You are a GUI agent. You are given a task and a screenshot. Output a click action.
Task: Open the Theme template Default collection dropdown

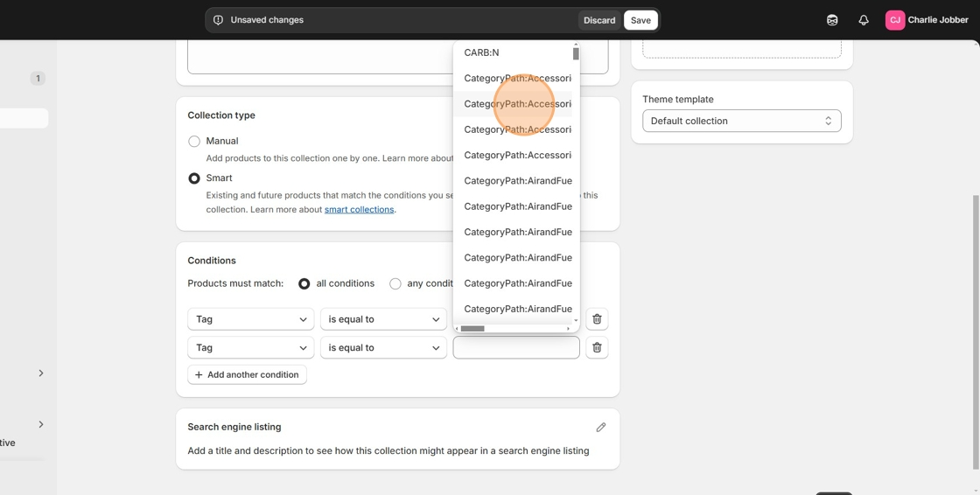pyautogui.click(x=742, y=121)
